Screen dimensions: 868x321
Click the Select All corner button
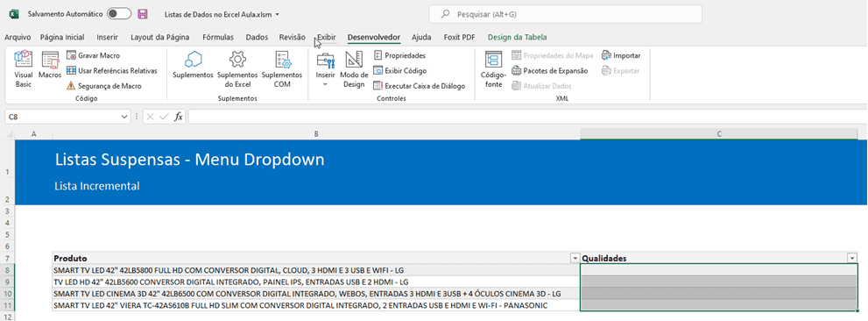[x=7, y=134]
